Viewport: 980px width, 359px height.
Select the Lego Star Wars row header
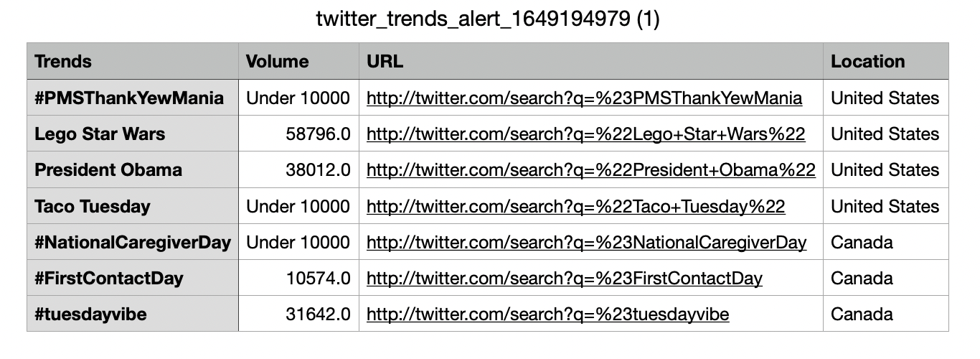133,134
